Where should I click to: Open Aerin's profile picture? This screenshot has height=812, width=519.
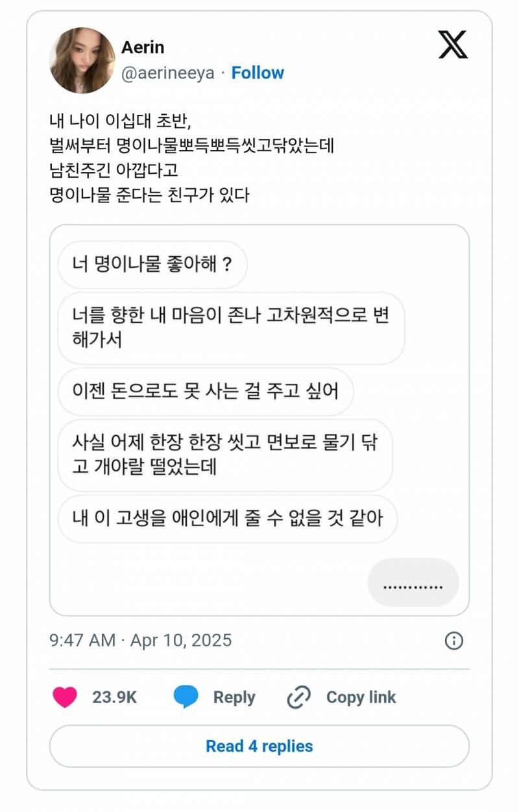[82, 60]
